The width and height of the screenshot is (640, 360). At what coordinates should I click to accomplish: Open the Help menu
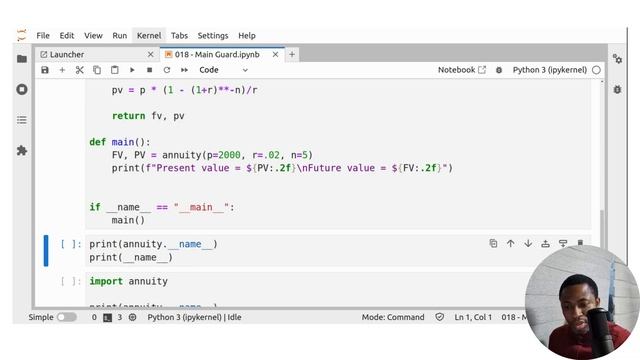247,36
